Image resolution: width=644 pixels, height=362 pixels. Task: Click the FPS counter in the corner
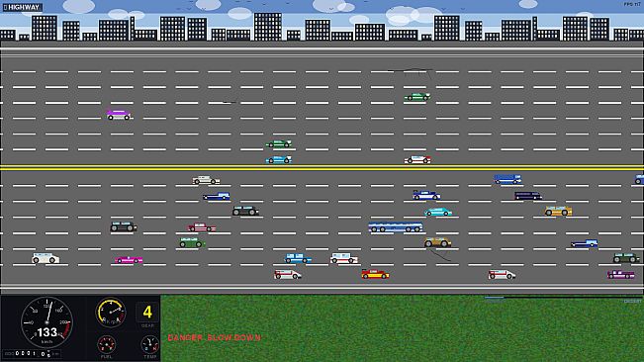(x=632, y=4)
